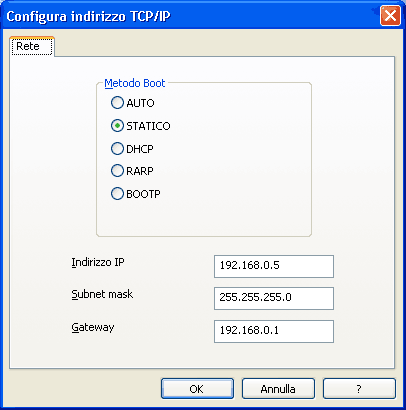
Task: Cancel the dialog using Annulla
Action: point(278,389)
